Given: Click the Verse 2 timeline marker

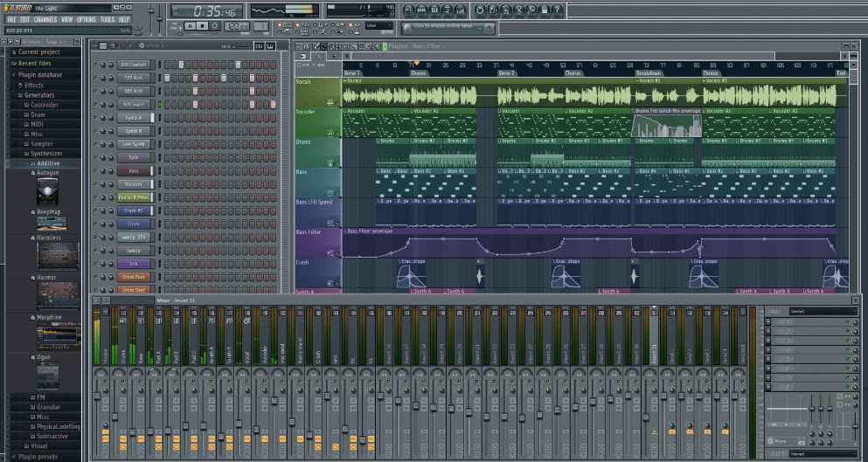Looking at the screenshot, I should click(506, 73).
